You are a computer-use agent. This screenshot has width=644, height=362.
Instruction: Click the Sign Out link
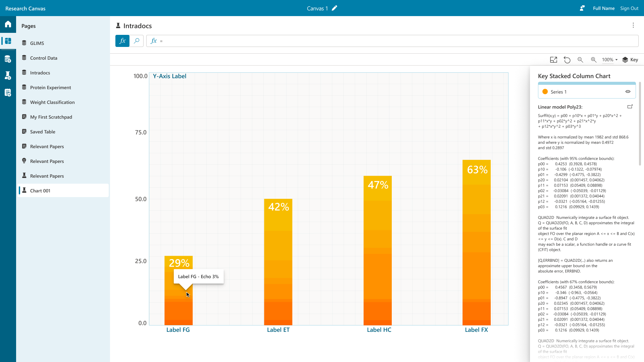point(629,8)
